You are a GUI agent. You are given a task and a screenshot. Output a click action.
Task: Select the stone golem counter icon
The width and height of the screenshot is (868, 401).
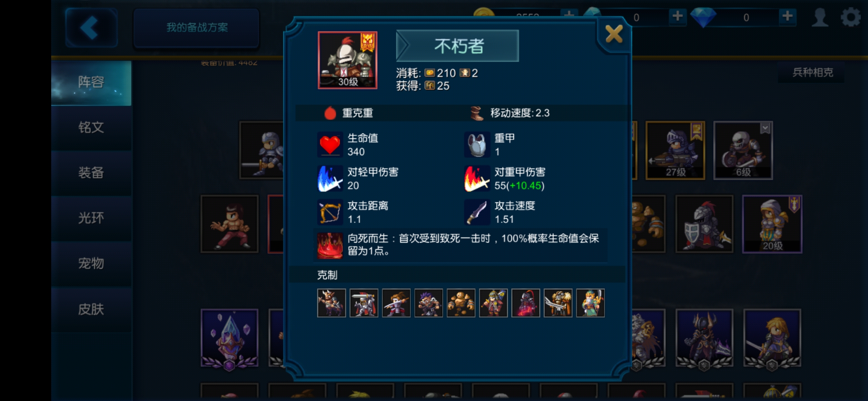[x=461, y=303]
